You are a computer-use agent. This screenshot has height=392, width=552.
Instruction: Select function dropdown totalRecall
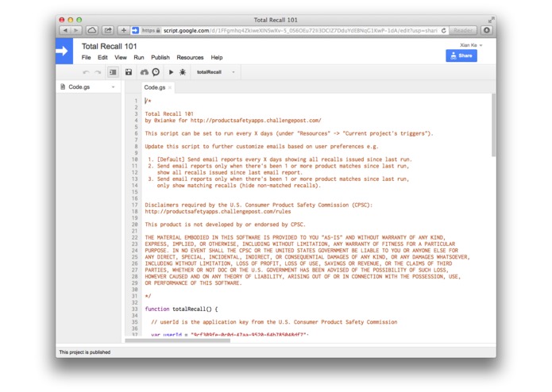[216, 72]
